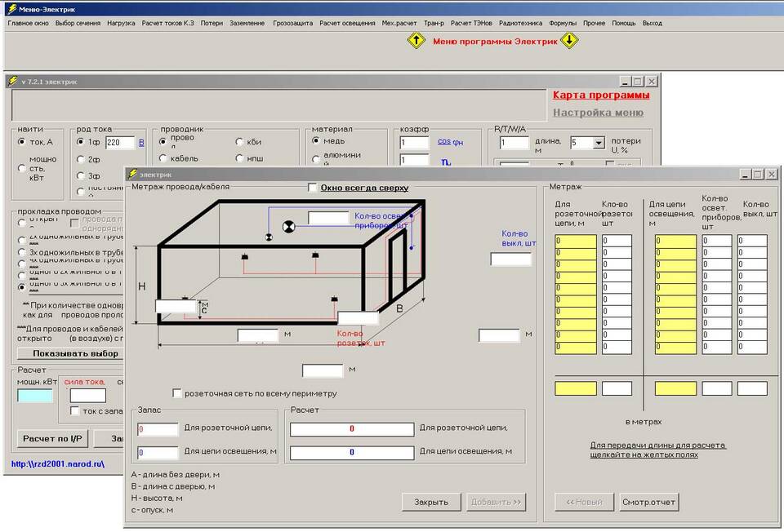Select the 2ф current type radio button
This screenshot has height=532, width=784.
tap(81, 159)
